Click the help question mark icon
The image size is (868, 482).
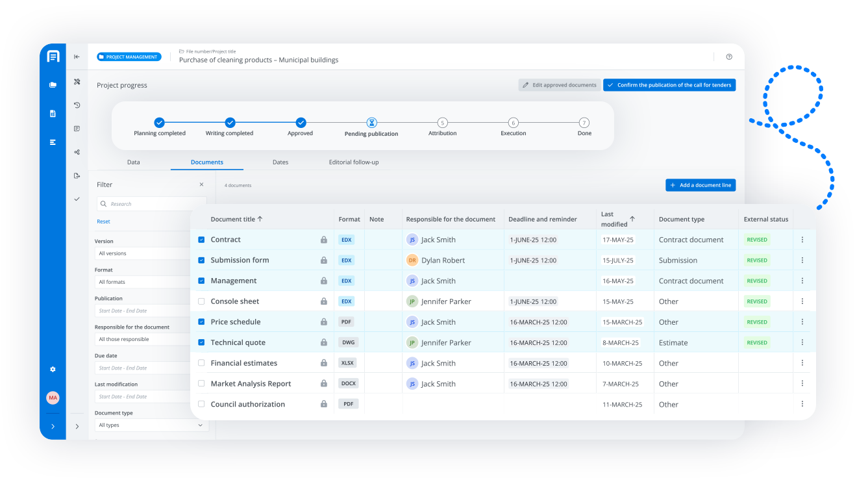(729, 57)
